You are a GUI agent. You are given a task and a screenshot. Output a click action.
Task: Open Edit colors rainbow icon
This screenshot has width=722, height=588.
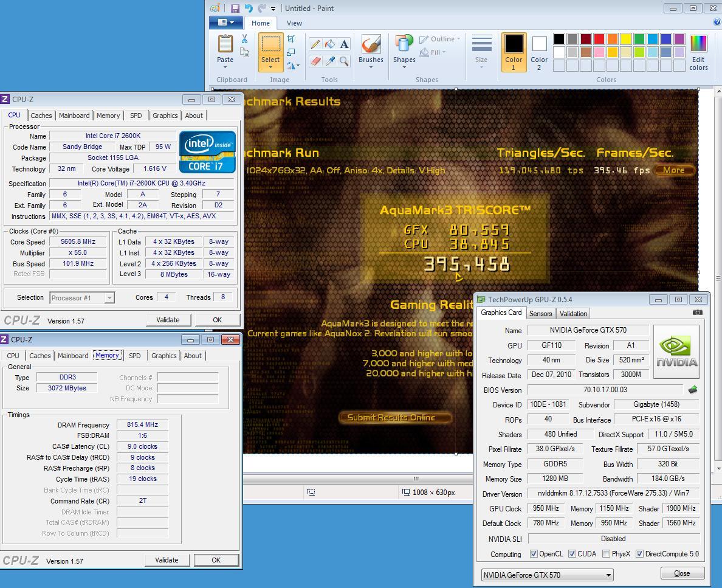point(698,44)
